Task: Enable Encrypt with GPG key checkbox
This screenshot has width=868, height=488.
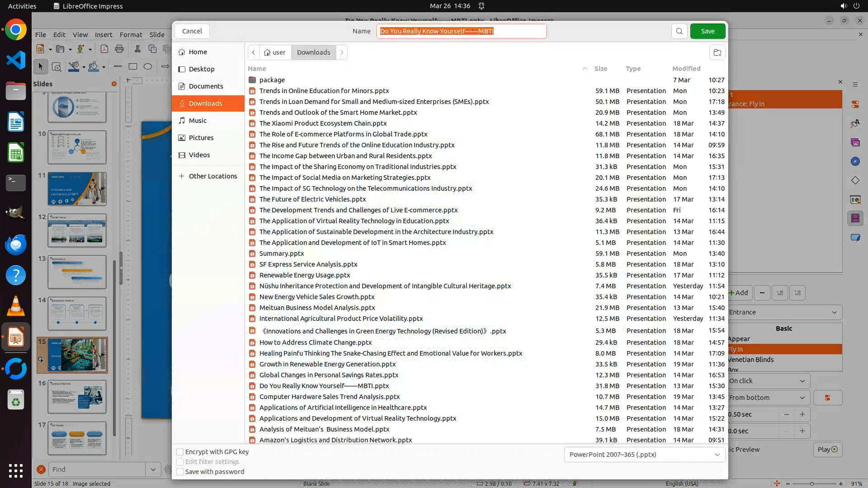Action: [x=180, y=452]
